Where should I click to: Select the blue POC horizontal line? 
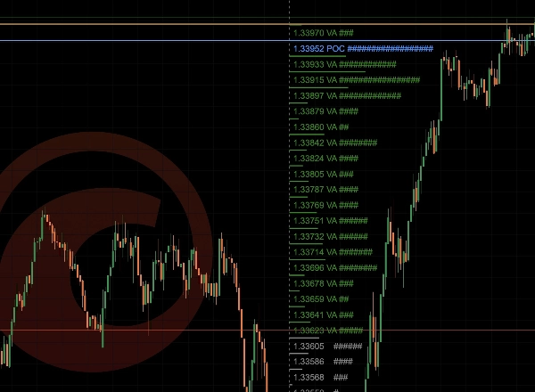267,41
